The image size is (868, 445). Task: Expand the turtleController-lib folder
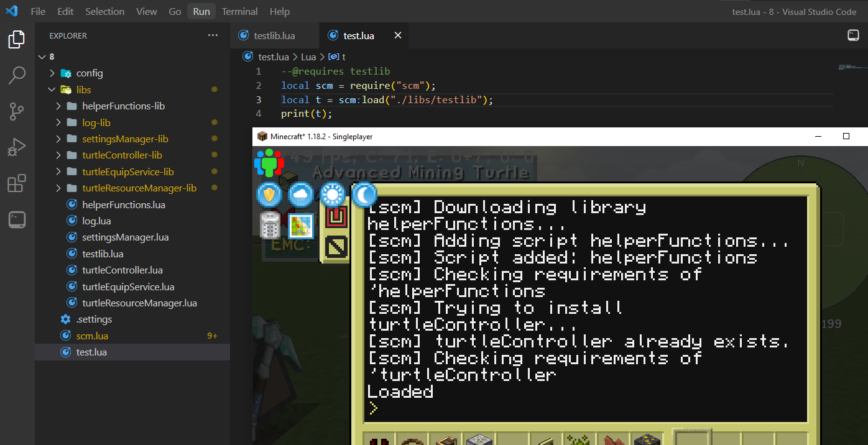58,155
